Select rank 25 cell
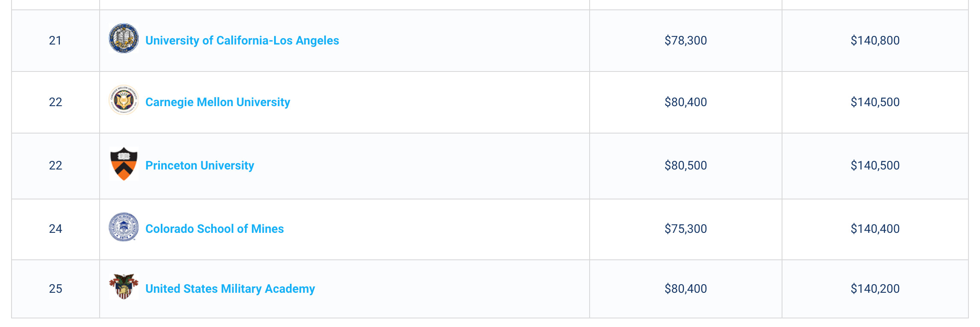The height and width of the screenshot is (327, 980). coord(56,289)
